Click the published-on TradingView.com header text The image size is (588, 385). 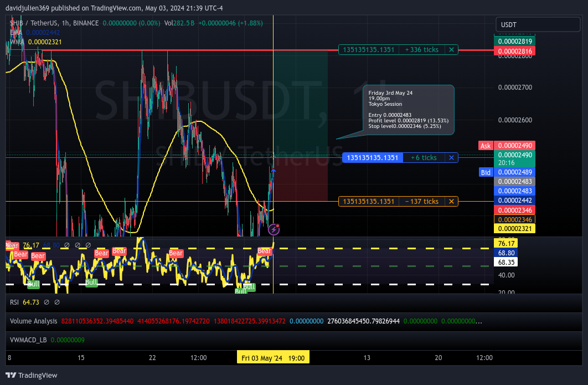[114, 8]
